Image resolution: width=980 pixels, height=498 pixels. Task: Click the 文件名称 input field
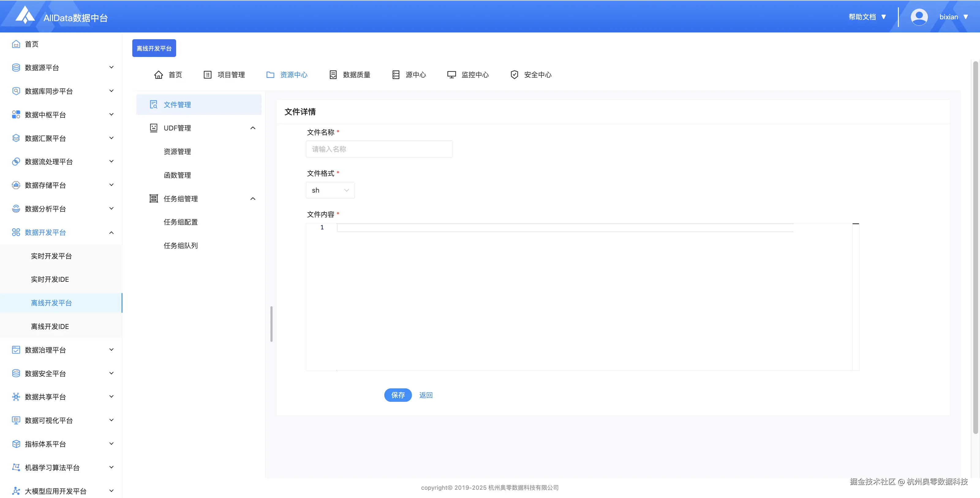(x=379, y=149)
